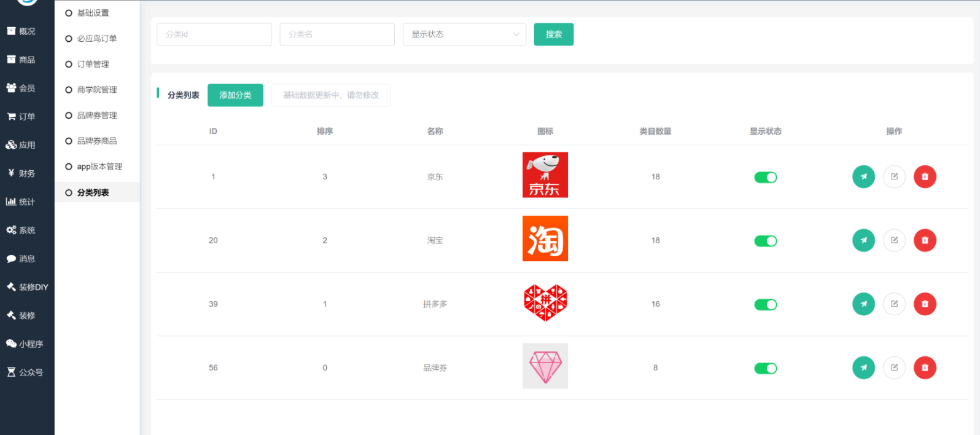This screenshot has width=980, height=435.
Task: Disable display status switch for 淘宝
Action: 765,241
